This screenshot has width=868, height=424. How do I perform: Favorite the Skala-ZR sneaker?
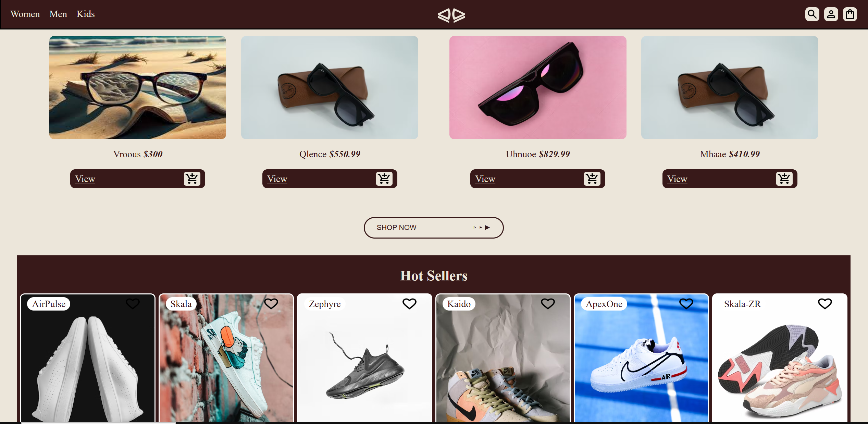point(825,303)
